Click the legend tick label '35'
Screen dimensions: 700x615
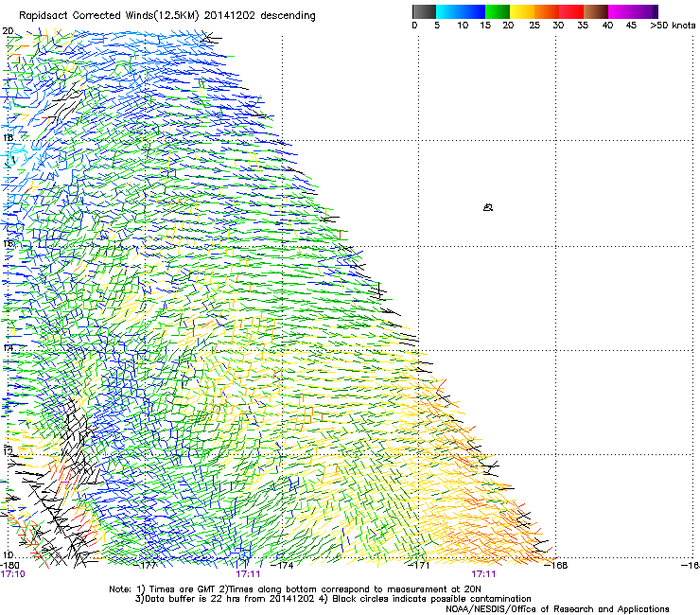[583, 26]
